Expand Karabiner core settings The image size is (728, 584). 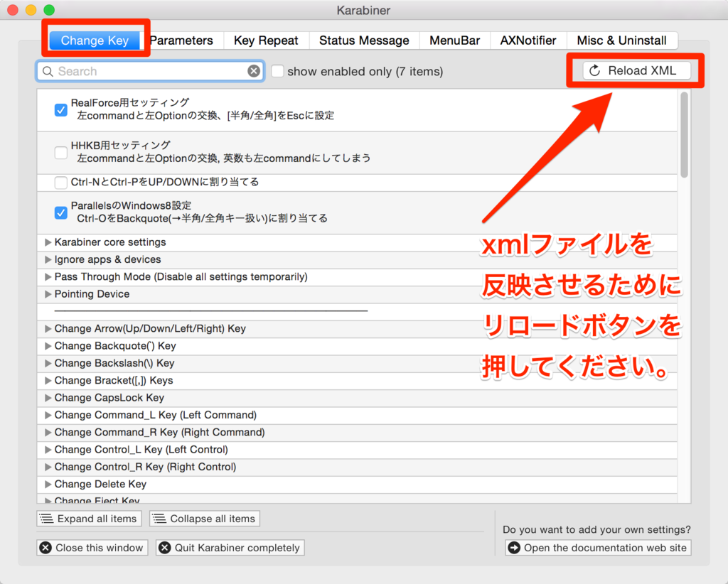(x=48, y=242)
